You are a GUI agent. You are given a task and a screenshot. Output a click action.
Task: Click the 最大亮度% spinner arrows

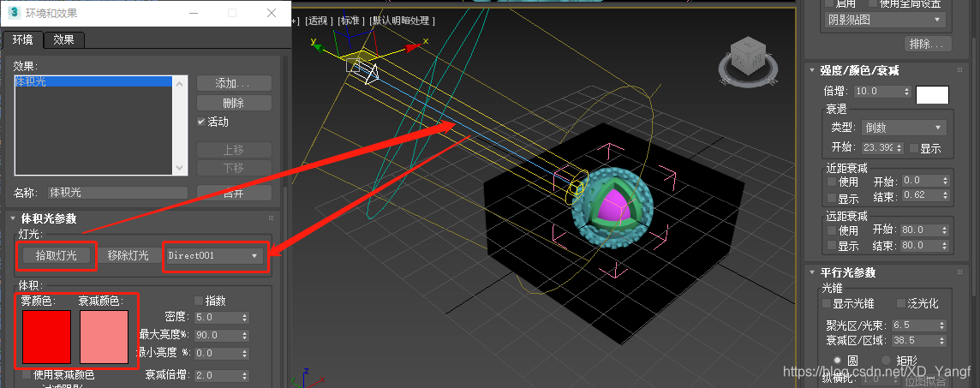coord(244,336)
